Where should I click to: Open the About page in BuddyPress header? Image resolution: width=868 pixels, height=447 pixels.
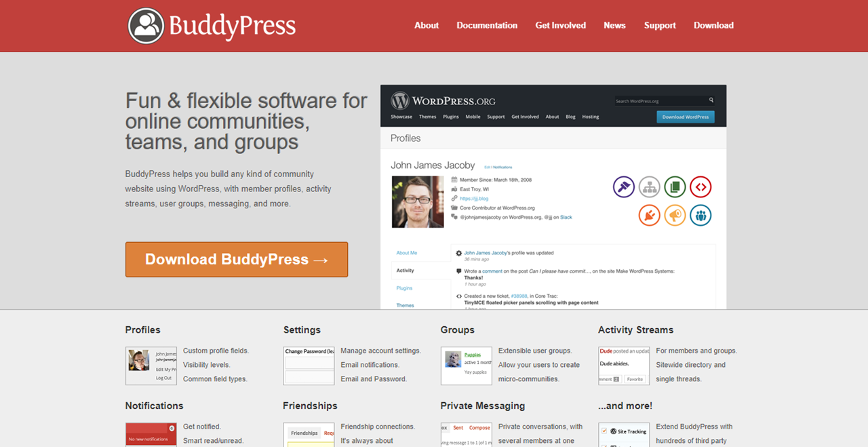[427, 25]
